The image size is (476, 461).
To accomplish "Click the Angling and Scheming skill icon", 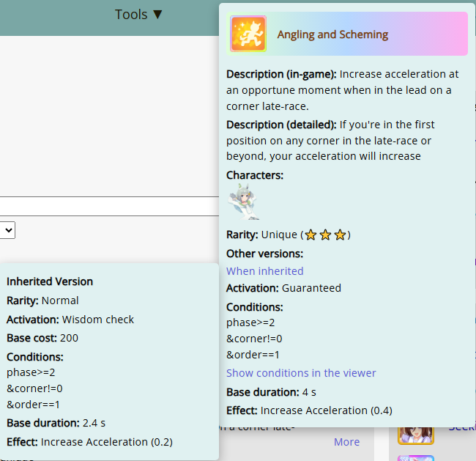I will [248, 34].
